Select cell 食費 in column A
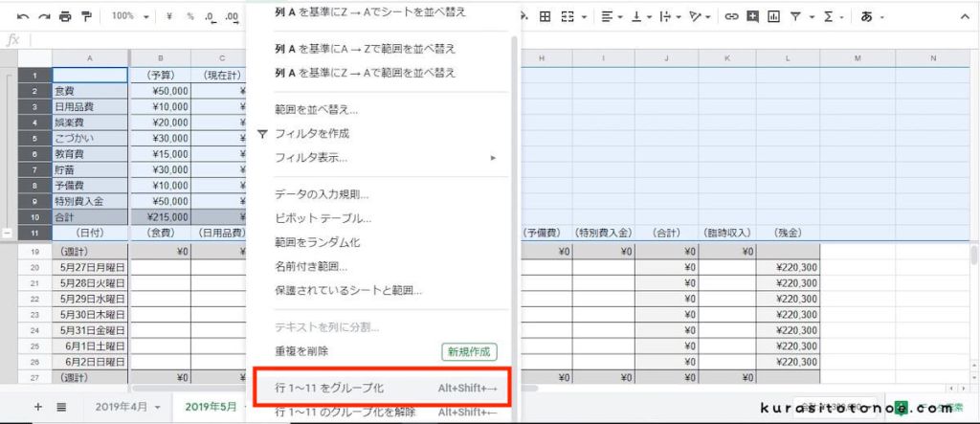Screen dimensions: 980x424 (90, 91)
